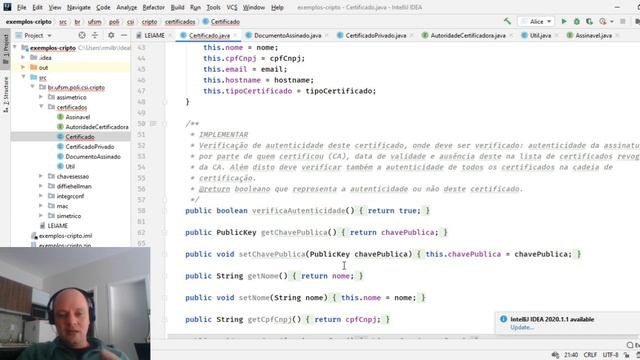Click the UTF-8 encoding in the status bar
The width and height of the screenshot is (640, 360).
(610, 355)
